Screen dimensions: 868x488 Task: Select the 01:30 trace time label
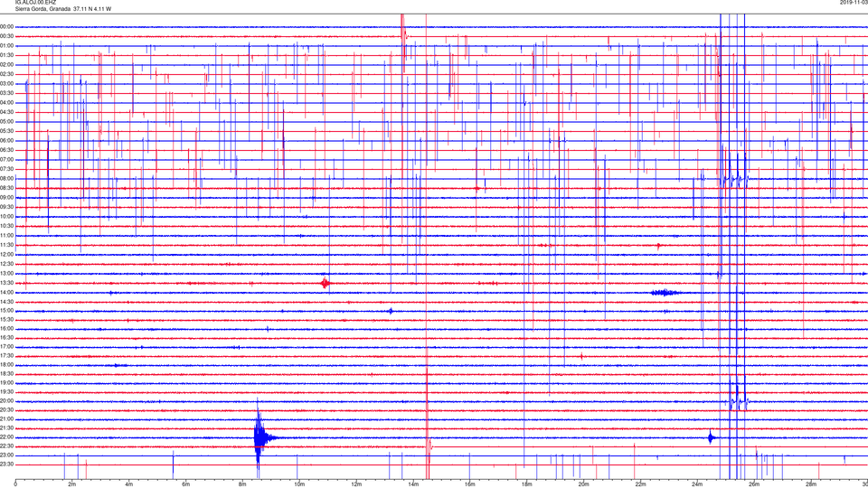coord(7,55)
